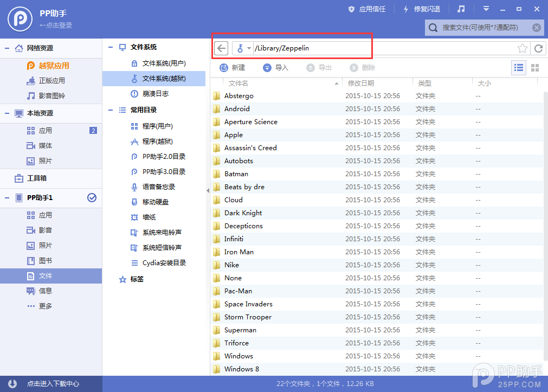The width and height of the screenshot is (548, 392).
Task: Collapse the 文件系统 tree node
Action: (x=111, y=47)
